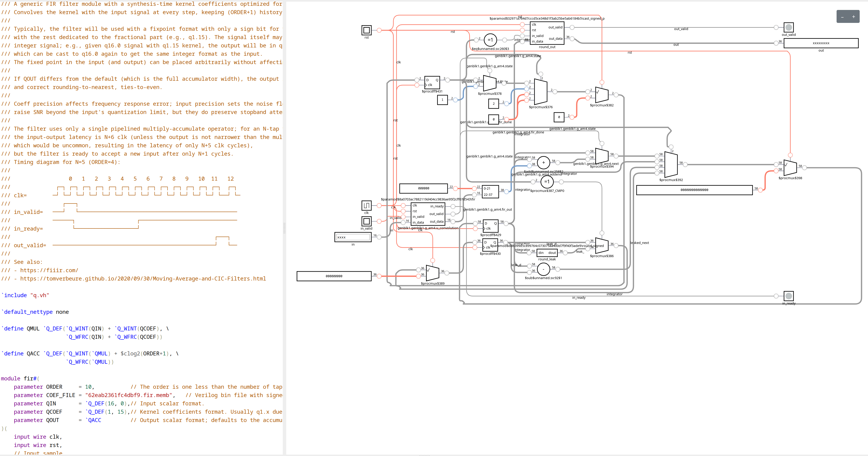
Task: Click the $procmux$392 multiplexer block
Action: 671,164
